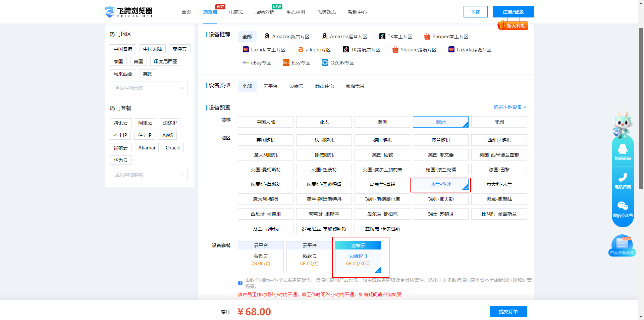644x320 pixels.
Task: Click the TK local zone TikTok icon
Action: [382, 36]
